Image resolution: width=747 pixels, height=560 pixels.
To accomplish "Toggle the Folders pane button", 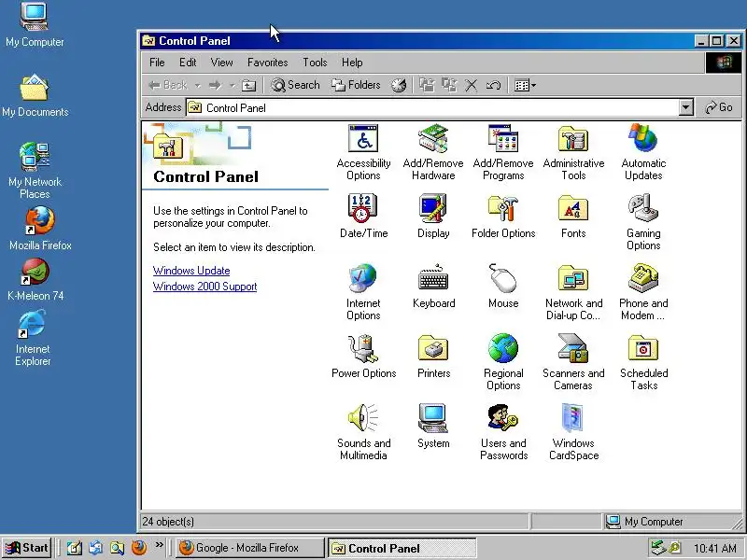I will 356,85.
